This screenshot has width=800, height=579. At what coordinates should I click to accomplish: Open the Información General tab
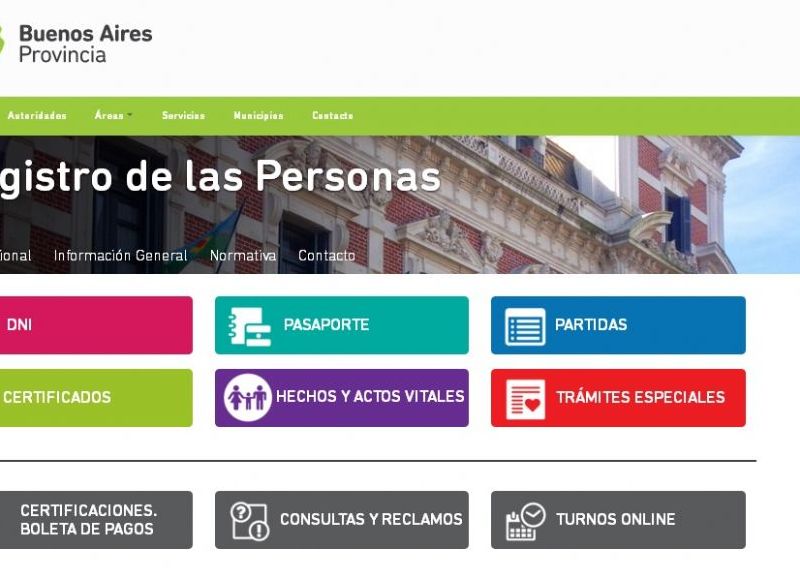tap(120, 255)
